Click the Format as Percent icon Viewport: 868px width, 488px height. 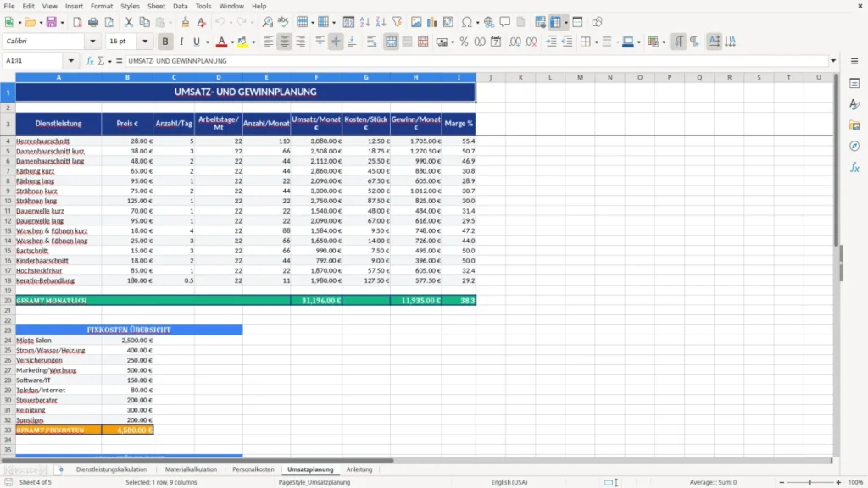pos(464,42)
